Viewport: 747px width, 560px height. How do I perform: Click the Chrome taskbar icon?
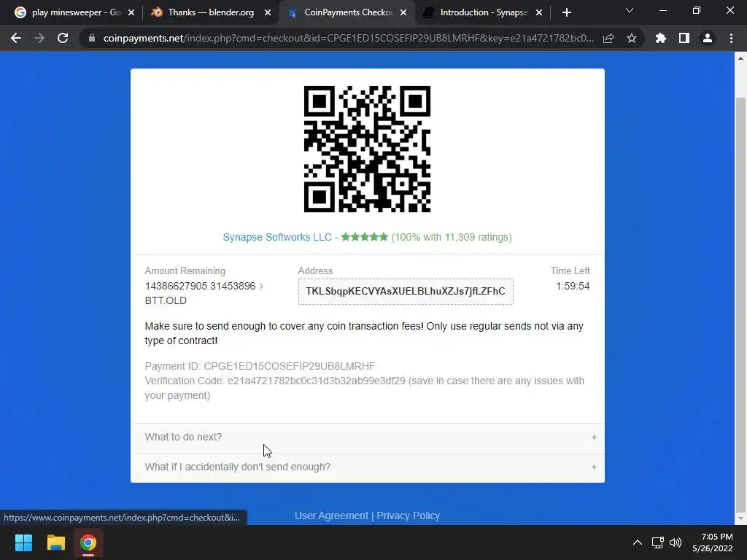pos(88,542)
